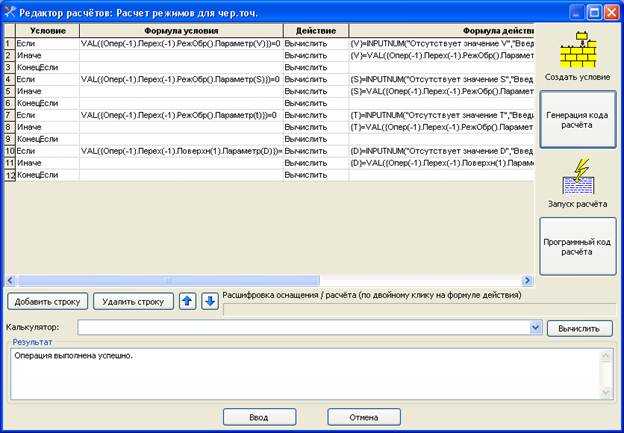Click the Формула условия column header
Viewport: 624px width, 433px height.
[x=181, y=31]
